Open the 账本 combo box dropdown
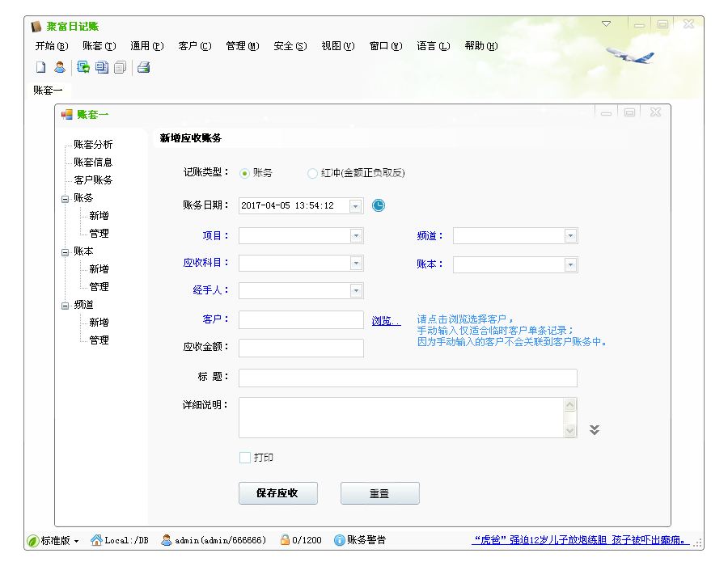This screenshot has width=728, height=566. [570, 265]
